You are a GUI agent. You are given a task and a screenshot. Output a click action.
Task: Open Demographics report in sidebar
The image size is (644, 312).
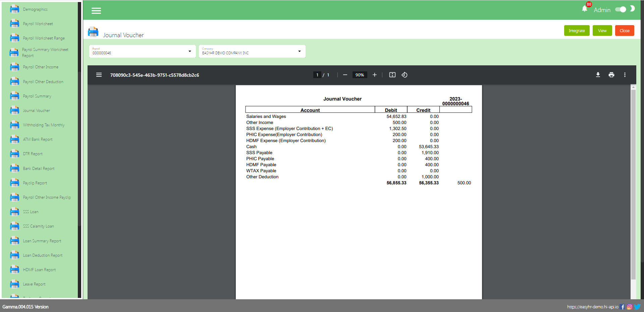click(x=35, y=9)
